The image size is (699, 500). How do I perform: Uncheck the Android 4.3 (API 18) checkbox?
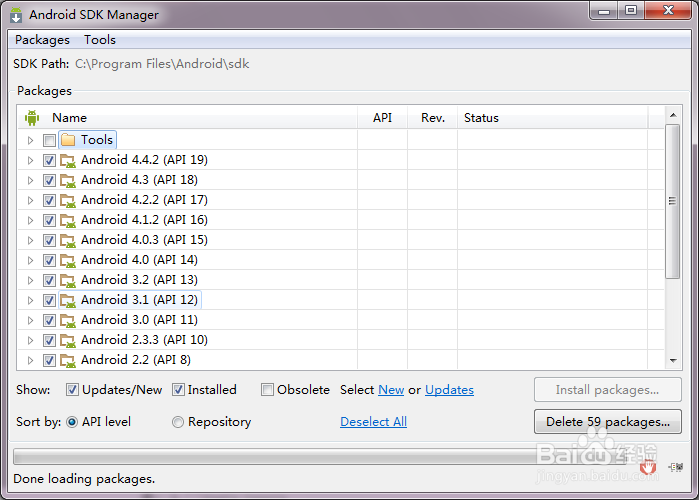click(49, 180)
